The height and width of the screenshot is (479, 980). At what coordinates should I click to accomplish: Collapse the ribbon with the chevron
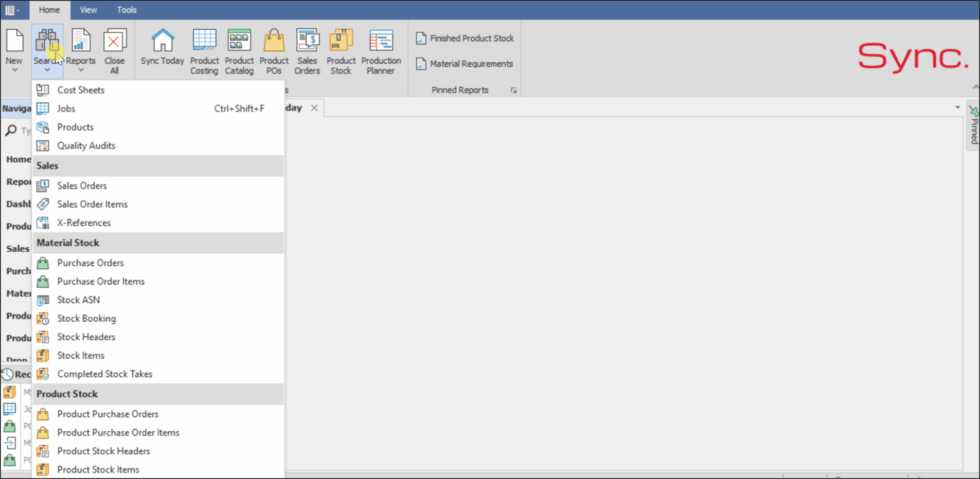pyautogui.click(x=975, y=87)
